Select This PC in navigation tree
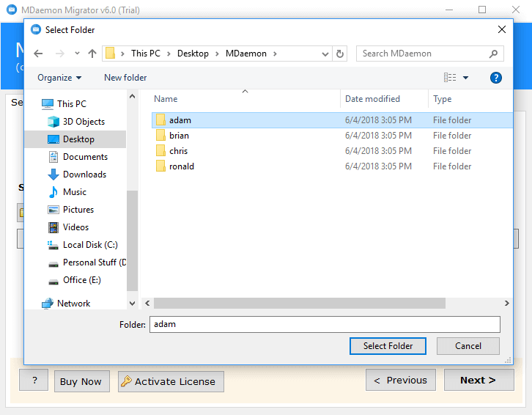Viewport: 532px width, 415px height. point(72,104)
